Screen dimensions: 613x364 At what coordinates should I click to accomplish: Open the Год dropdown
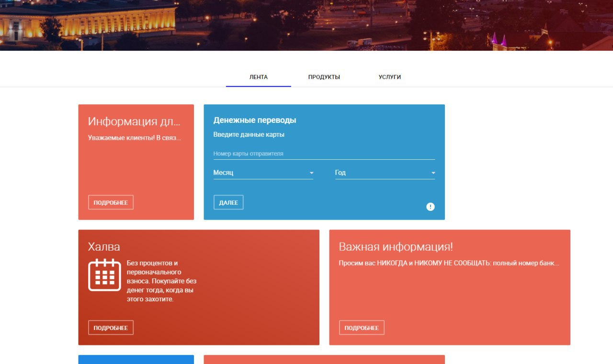point(385,173)
